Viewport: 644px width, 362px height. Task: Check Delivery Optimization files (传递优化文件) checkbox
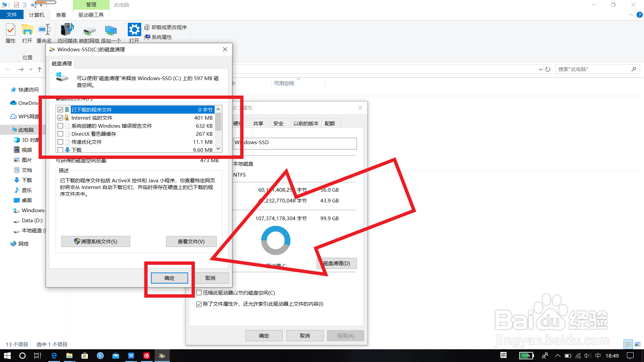coord(60,142)
